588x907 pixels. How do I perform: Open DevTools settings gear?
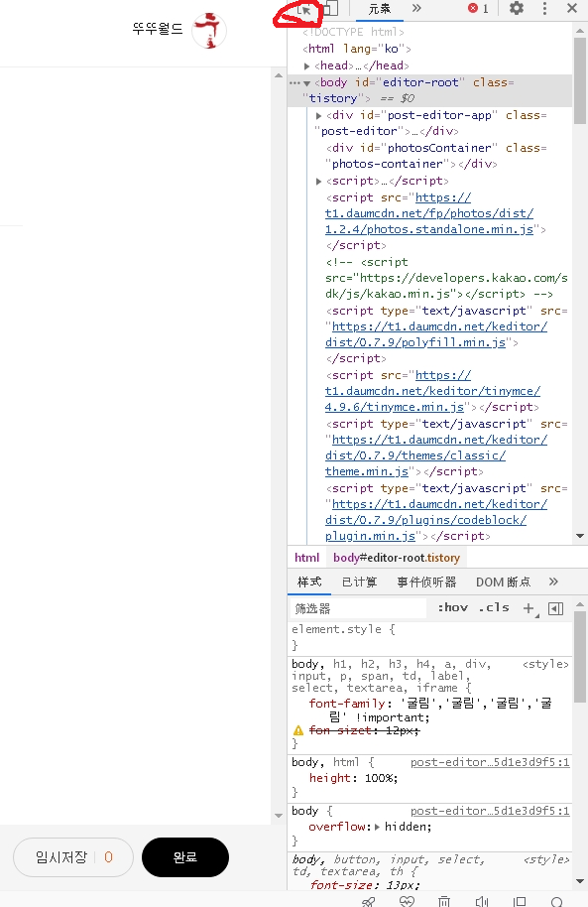516,8
